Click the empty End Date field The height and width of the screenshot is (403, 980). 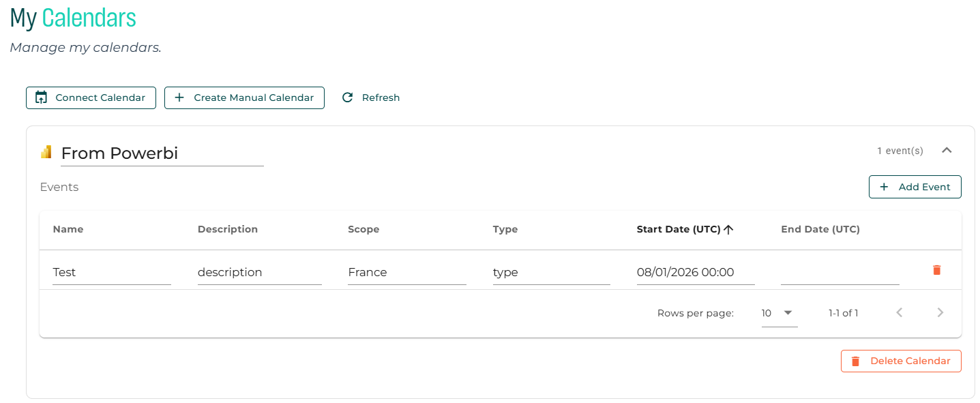point(840,273)
